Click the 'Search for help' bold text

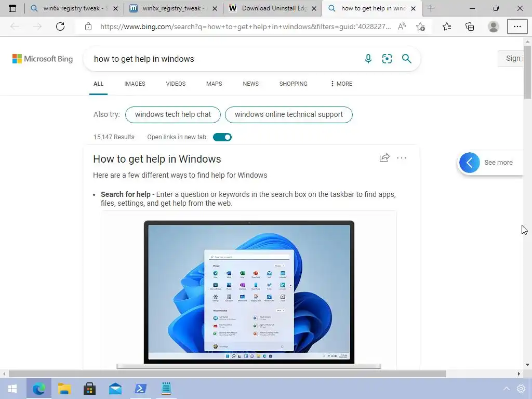click(126, 194)
